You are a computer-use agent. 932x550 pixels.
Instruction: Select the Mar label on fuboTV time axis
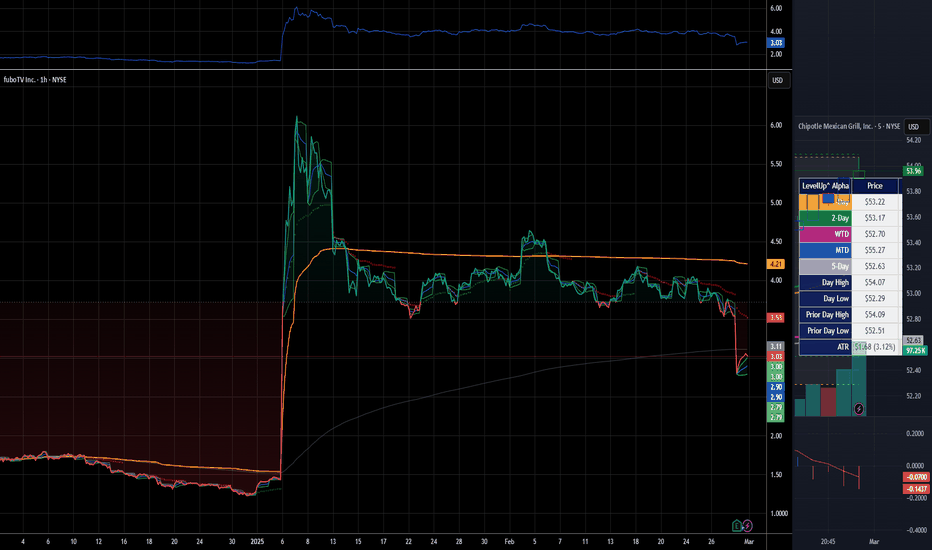click(749, 542)
